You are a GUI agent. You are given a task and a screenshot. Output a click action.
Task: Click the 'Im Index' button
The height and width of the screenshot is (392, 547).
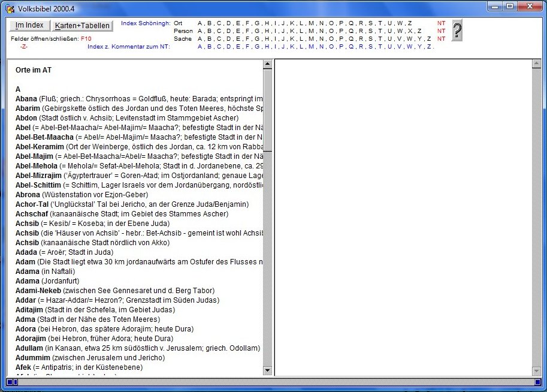29,25
